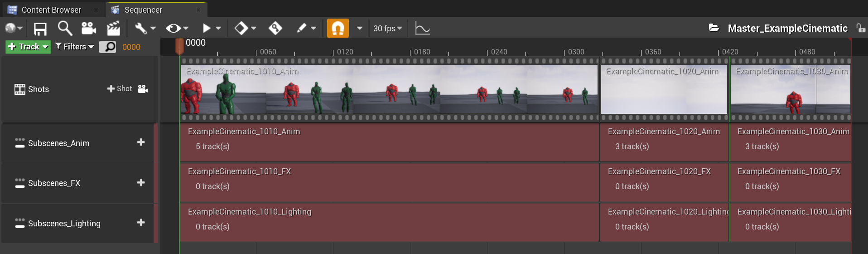
Task: Select ExampleCinematic_1010_Anim subscene with 5 track(s)
Action: point(390,142)
